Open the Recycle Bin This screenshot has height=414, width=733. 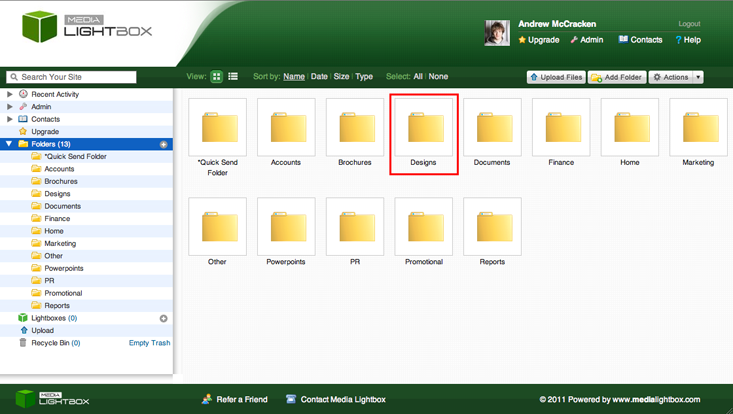pos(48,343)
